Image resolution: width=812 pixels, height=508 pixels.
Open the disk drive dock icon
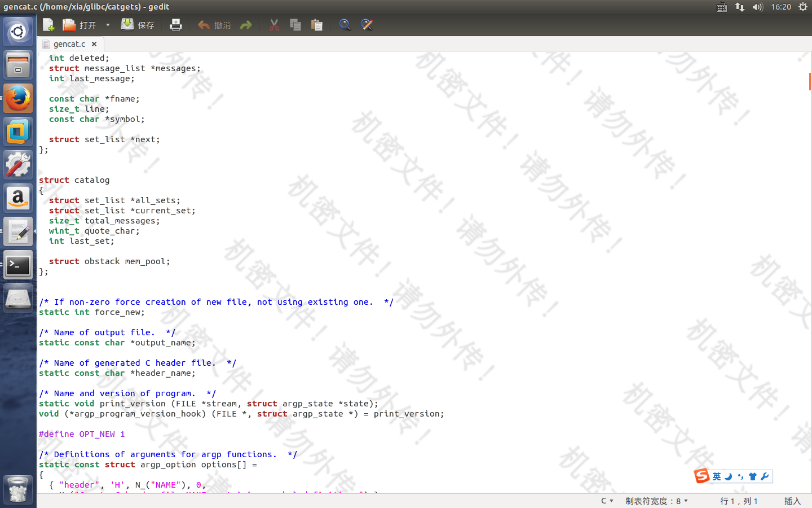pos(18,298)
